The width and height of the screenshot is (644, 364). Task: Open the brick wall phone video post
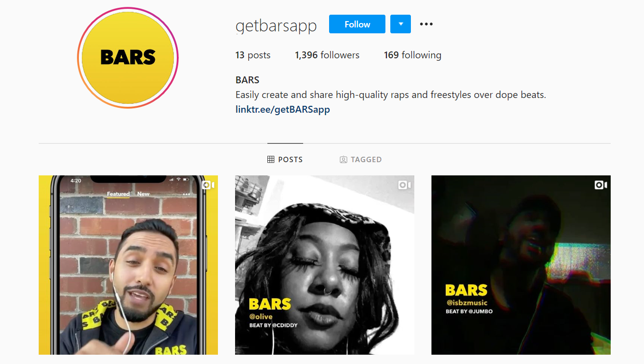tap(128, 265)
